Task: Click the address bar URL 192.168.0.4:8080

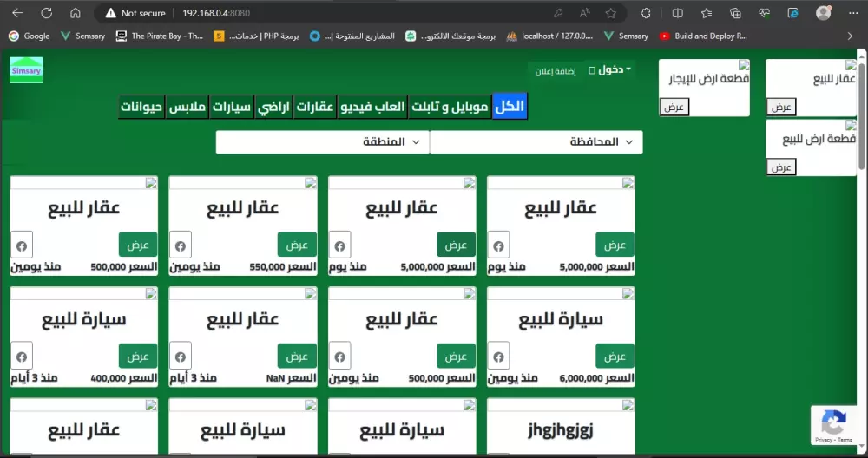Action: (x=216, y=13)
